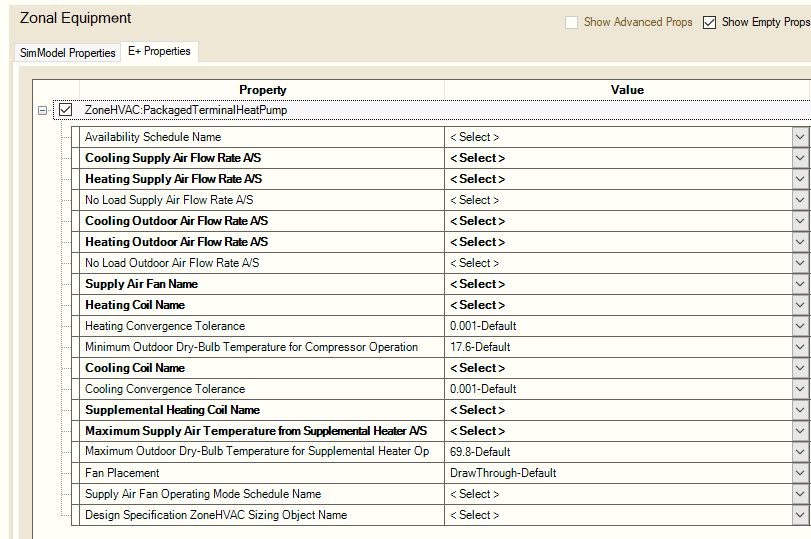Screen dimensions: 811x539
Task: Open Fan Placement dropdown arrow
Action: 800,473
